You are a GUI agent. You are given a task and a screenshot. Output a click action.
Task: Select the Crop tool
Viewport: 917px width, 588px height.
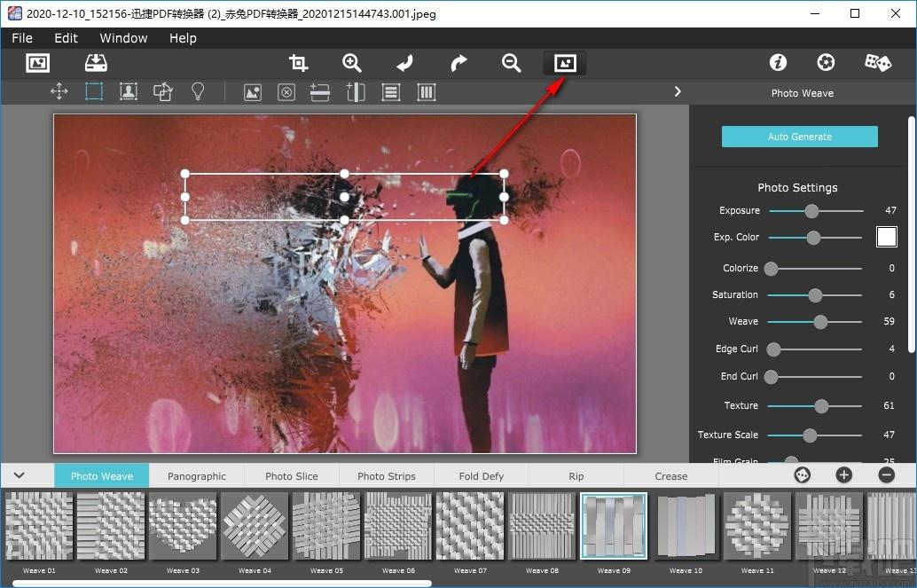click(298, 63)
